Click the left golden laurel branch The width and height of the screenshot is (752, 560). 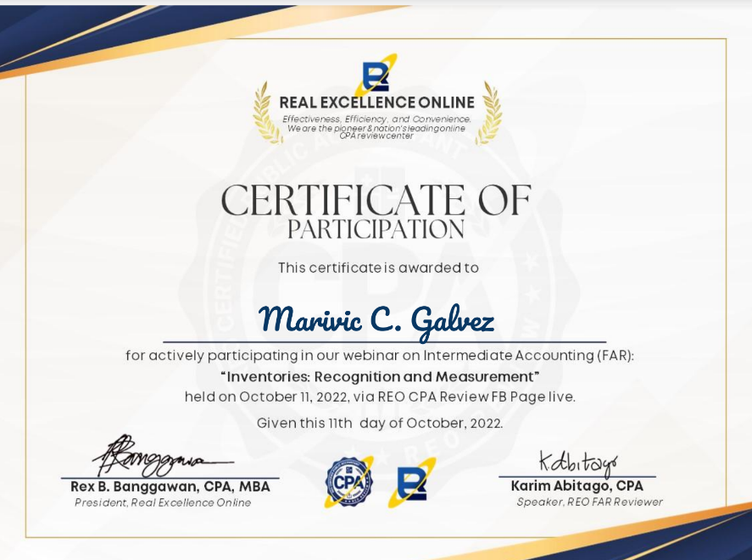click(x=267, y=113)
